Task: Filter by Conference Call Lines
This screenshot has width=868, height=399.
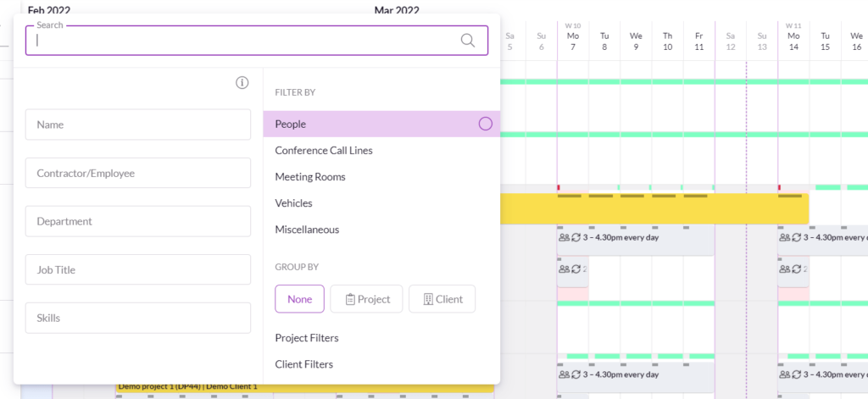Action: tap(324, 151)
